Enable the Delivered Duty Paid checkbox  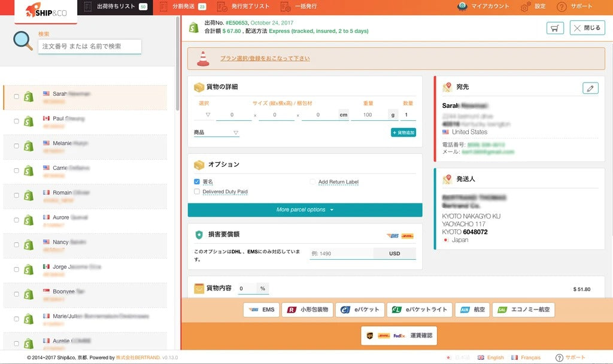point(197,192)
